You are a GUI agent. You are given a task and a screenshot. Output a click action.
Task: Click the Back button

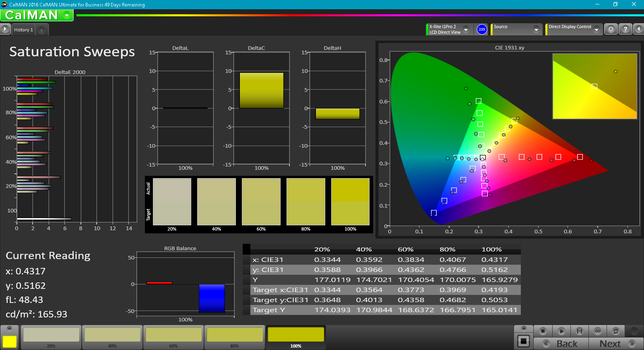[561, 344]
